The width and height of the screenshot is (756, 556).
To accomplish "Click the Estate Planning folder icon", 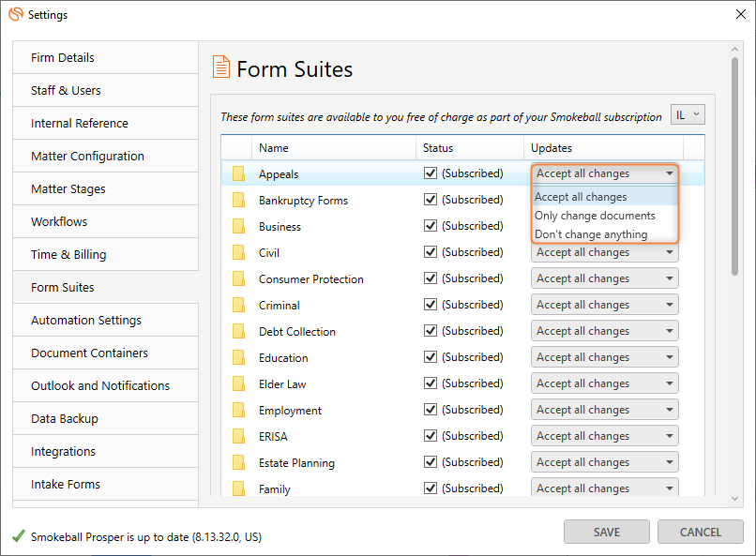I will tap(238, 462).
